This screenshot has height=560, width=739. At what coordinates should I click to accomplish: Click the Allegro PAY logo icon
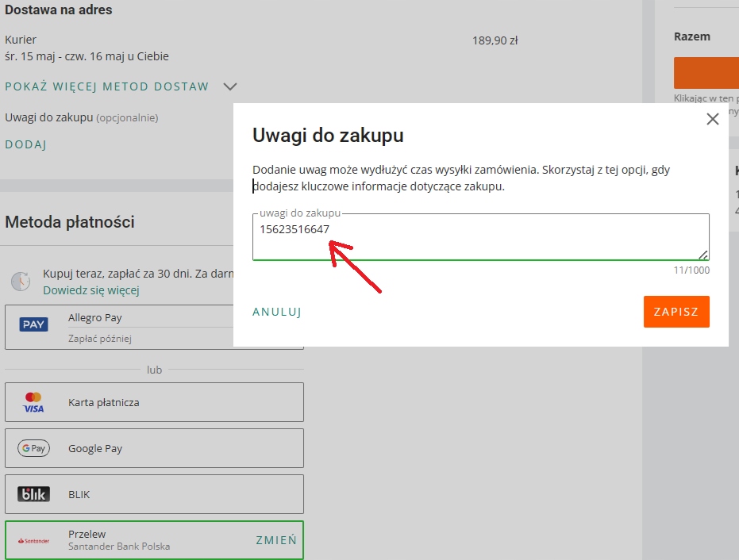coord(33,324)
